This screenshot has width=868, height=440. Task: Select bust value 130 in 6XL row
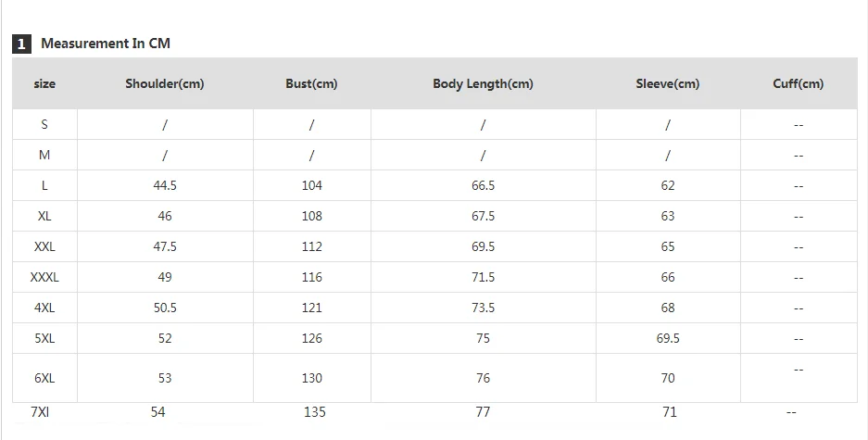312,378
